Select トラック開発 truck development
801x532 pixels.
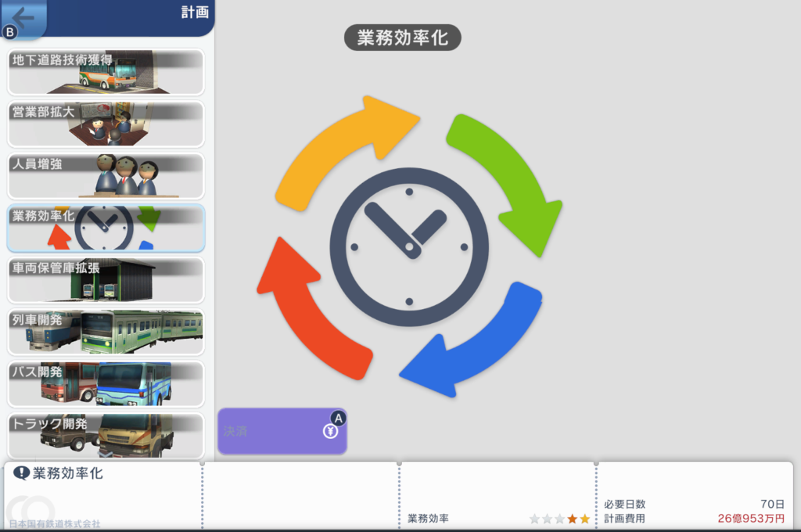pyautogui.click(x=106, y=435)
